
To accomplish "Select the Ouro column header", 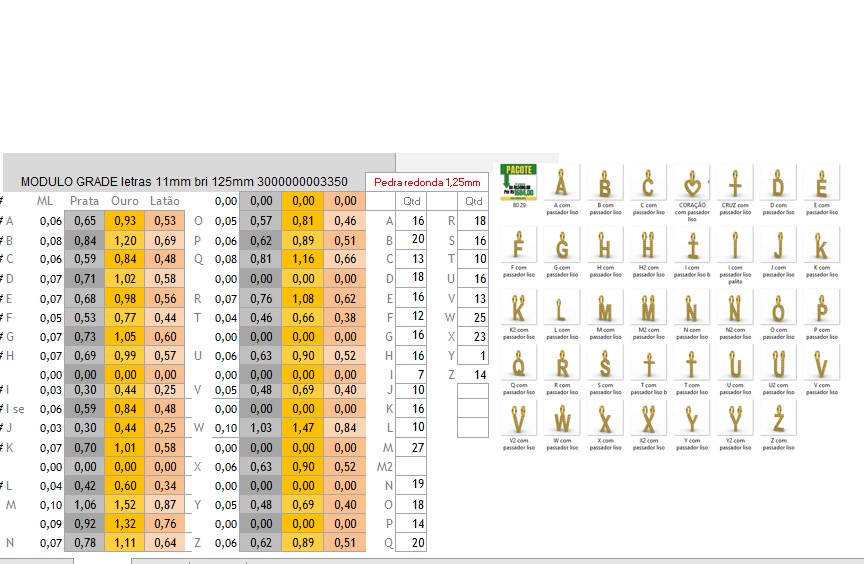I will pyautogui.click(x=125, y=201).
